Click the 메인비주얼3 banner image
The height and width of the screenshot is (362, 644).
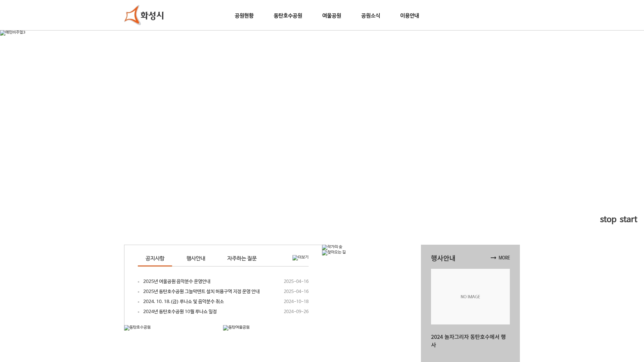click(x=13, y=33)
